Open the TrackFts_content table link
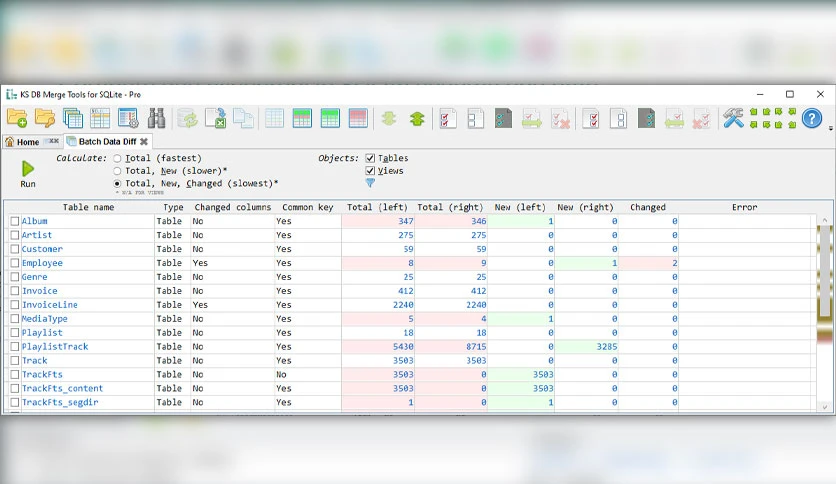 click(62, 388)
